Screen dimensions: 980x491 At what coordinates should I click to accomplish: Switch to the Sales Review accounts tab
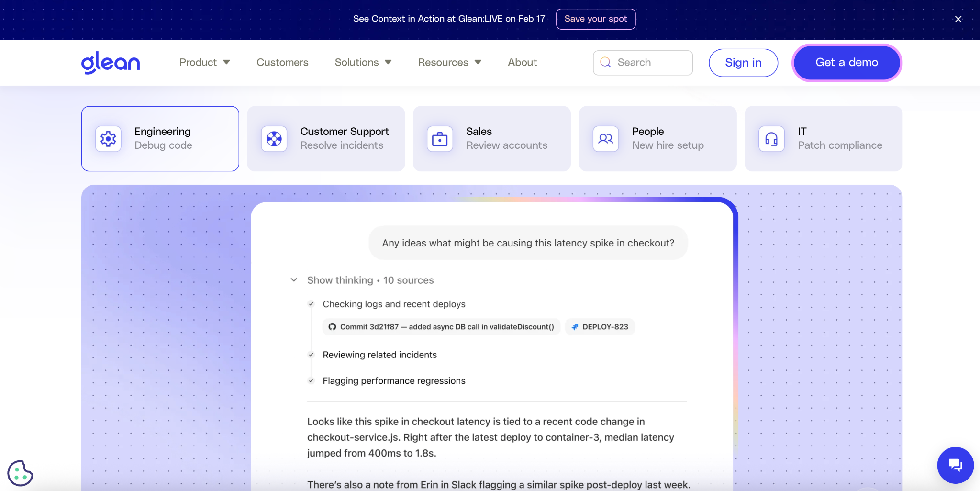tap(492, 139)
